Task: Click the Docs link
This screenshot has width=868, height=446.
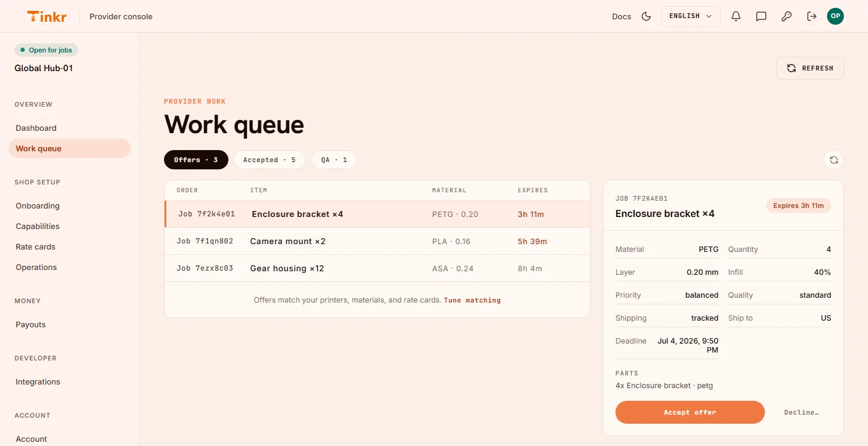Action: [x=621, y=16]
